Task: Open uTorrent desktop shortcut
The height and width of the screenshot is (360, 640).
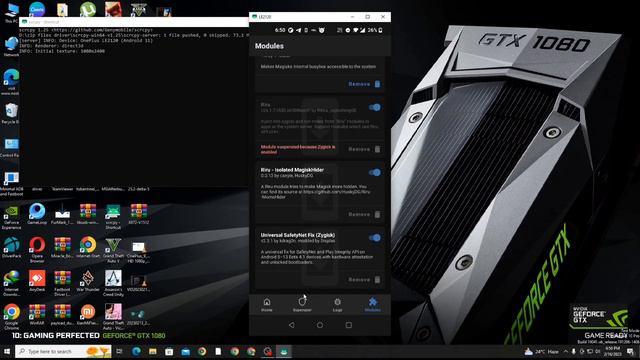Action: 88,9
